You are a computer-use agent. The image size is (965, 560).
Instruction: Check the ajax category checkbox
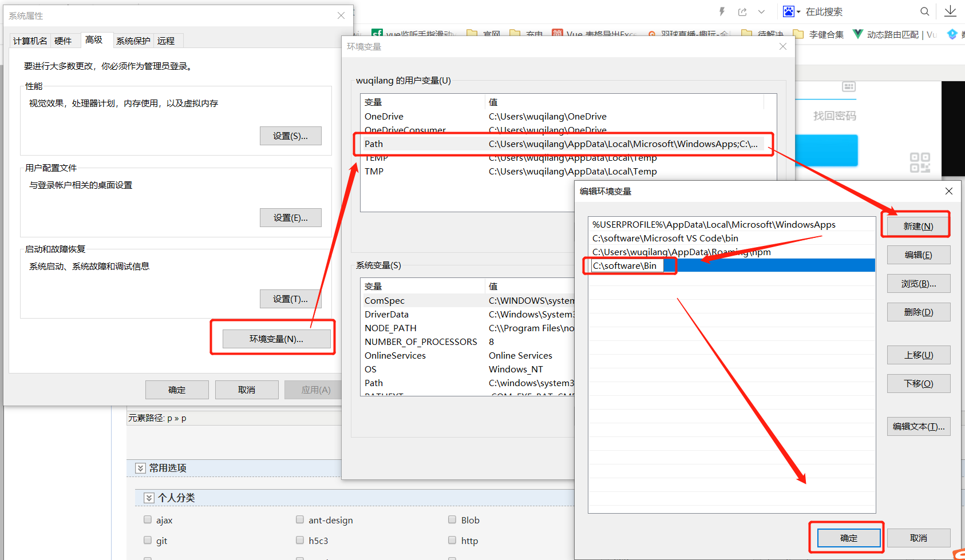coord(148,519)
